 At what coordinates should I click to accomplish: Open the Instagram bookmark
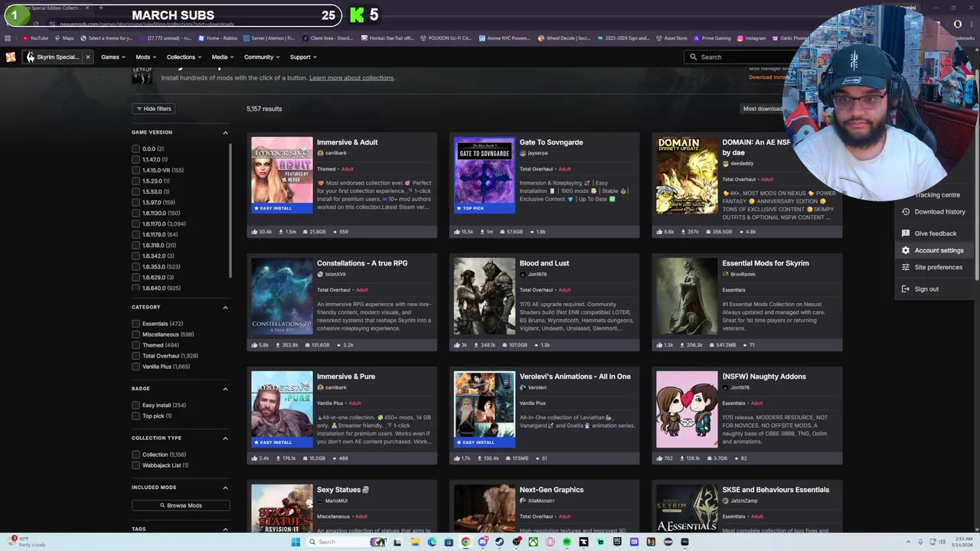[751, 38]
